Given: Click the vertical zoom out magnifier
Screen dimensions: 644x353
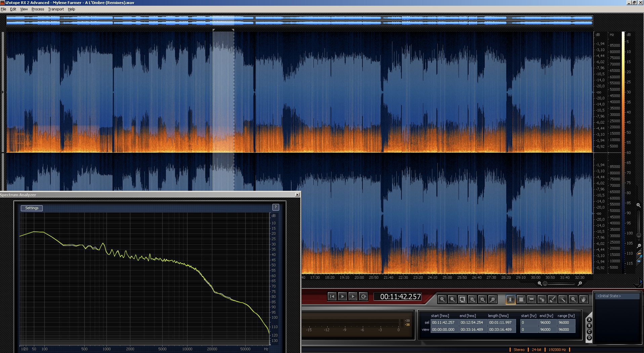Looking at the screenshot, I should [x=639, y=246].
